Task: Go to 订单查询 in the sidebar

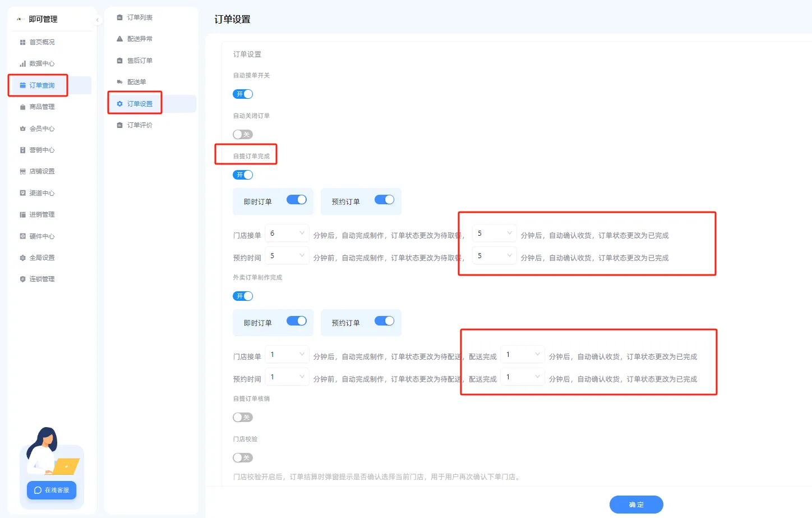Action: tap(38, 85)
